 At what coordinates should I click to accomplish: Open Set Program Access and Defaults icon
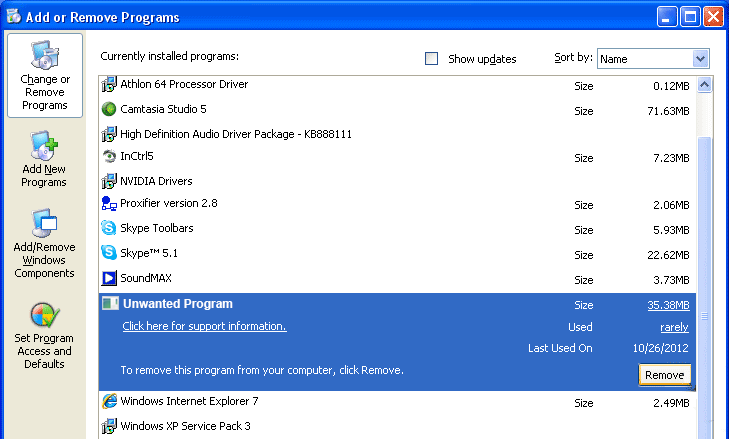[x=45, y=315]
